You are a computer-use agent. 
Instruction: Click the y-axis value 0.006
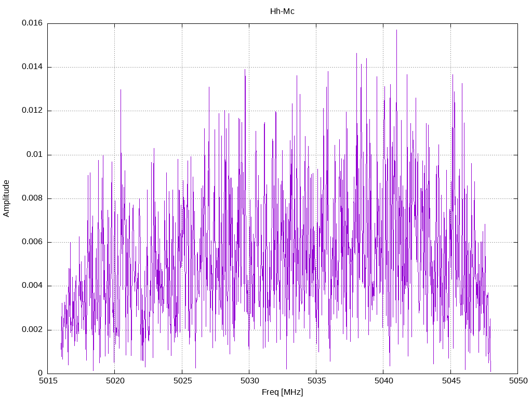coord(32,242)
